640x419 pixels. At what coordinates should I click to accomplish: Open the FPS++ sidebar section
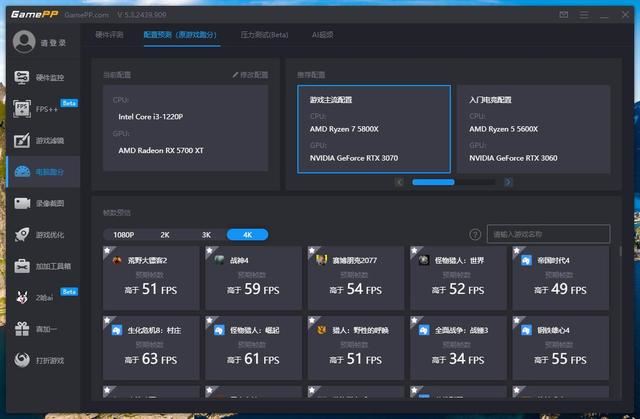click(x=44, y=109)
